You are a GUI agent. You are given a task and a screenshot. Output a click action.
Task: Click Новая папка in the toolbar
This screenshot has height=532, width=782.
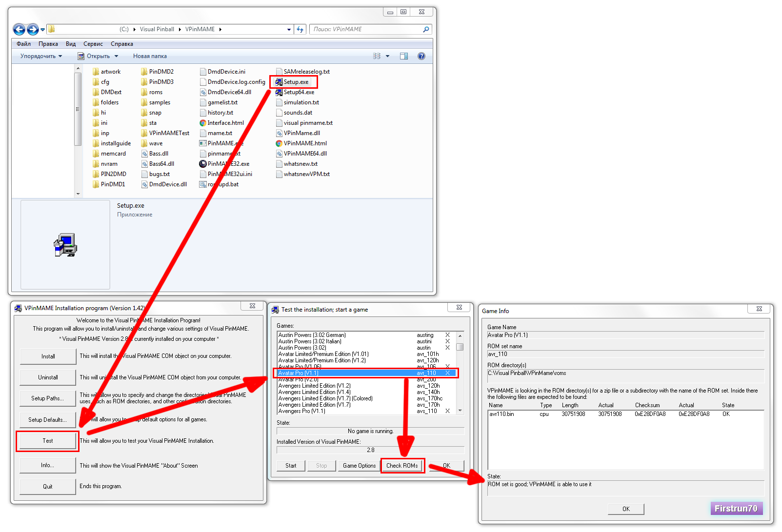pos(150,56)
